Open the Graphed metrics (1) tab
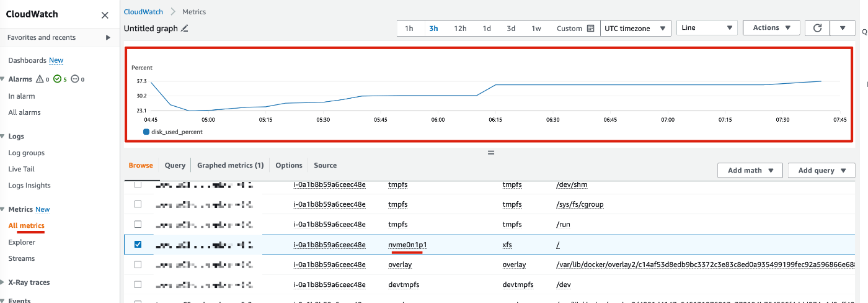Image resolution: width=868 pixels, height=303 pixels. [231, 166]
